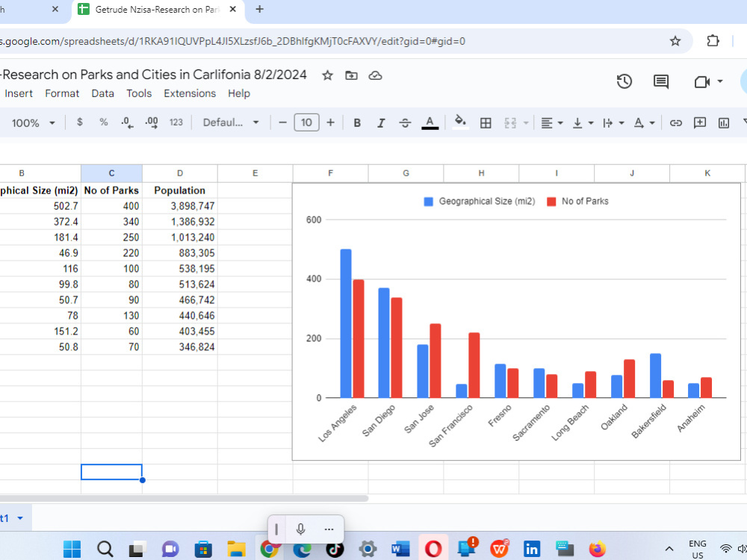Toggle bold formatting
This screenshot has width=747, height=560.
coord(357,123)
